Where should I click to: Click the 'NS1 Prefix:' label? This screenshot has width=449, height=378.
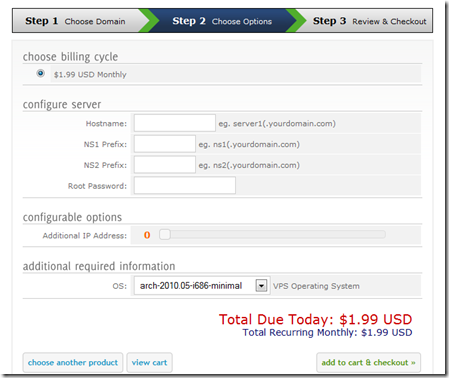pos(105,144)
